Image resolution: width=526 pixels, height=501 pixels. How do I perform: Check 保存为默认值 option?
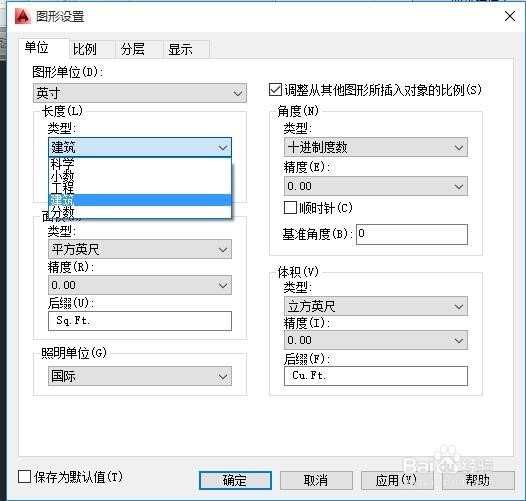coord(24,477)
